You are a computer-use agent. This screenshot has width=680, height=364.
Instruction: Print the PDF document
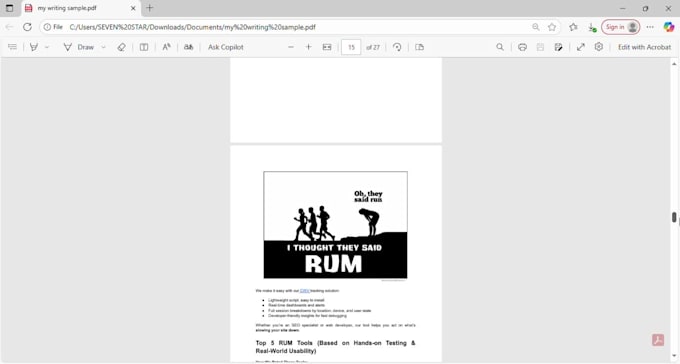(523, 47)
